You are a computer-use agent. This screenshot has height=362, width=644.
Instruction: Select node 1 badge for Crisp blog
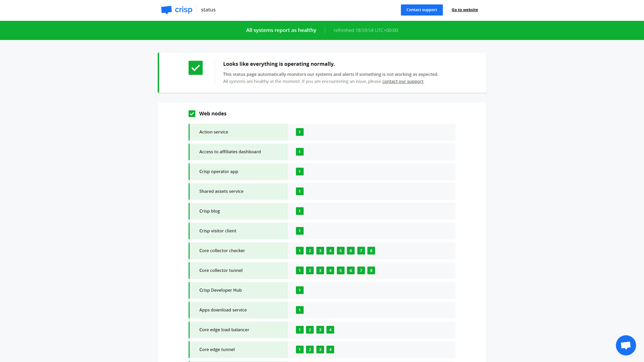(299, 211)
